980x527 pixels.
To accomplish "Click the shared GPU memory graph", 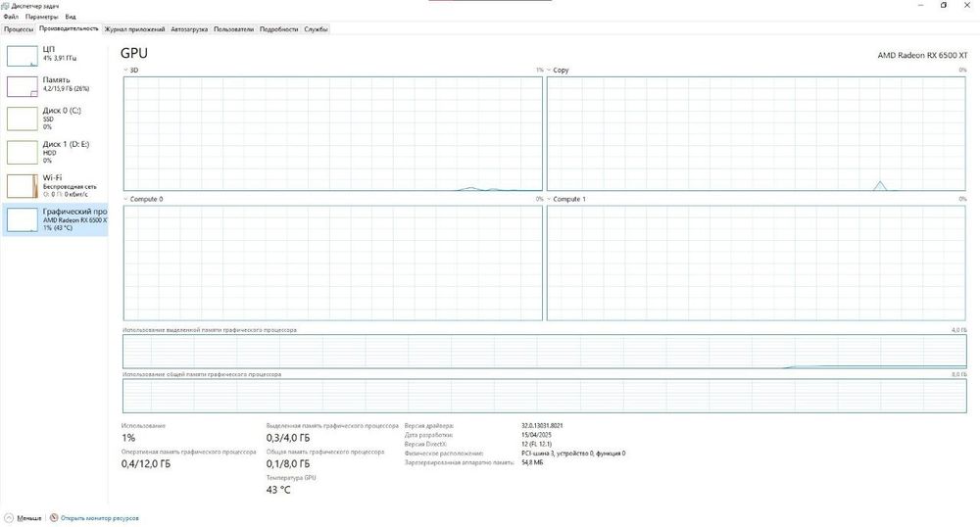I will [x=544, y=396].
